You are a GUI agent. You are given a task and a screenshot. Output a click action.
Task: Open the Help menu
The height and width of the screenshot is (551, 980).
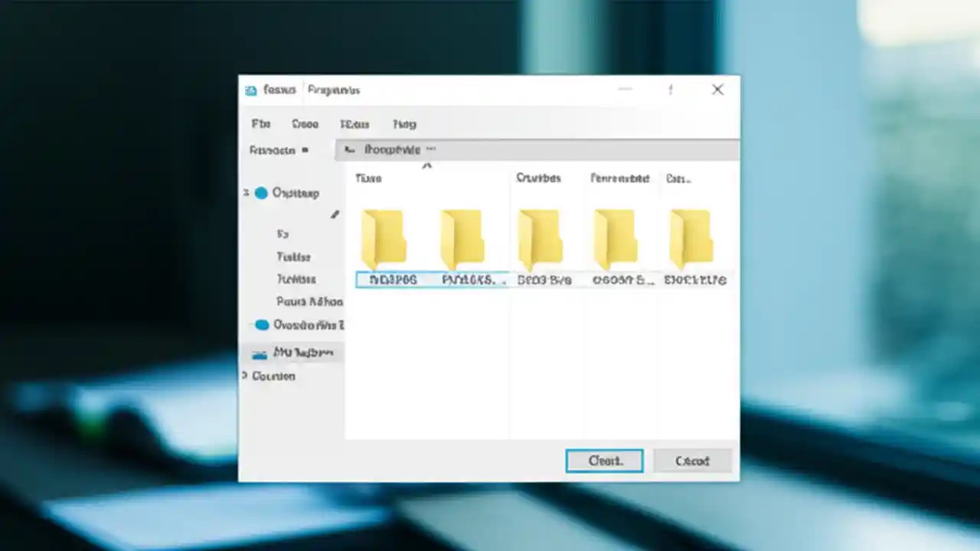[x=404, y=124]
